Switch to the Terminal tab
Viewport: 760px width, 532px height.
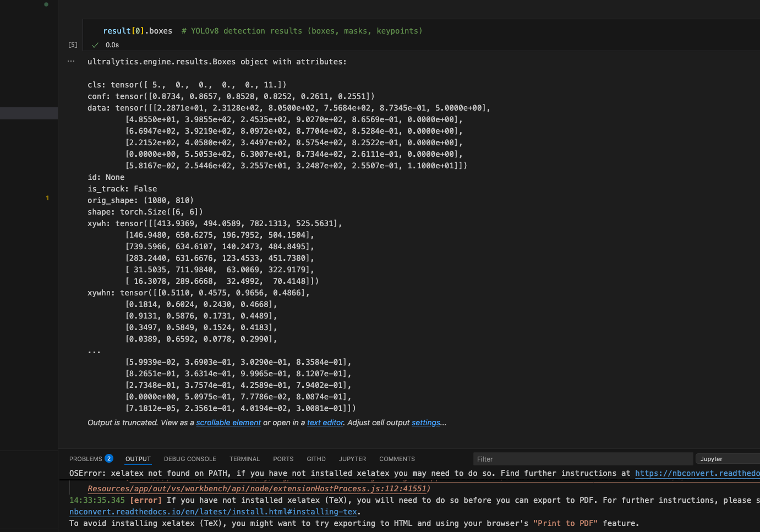pyautogui.click(x=244, y=459)
